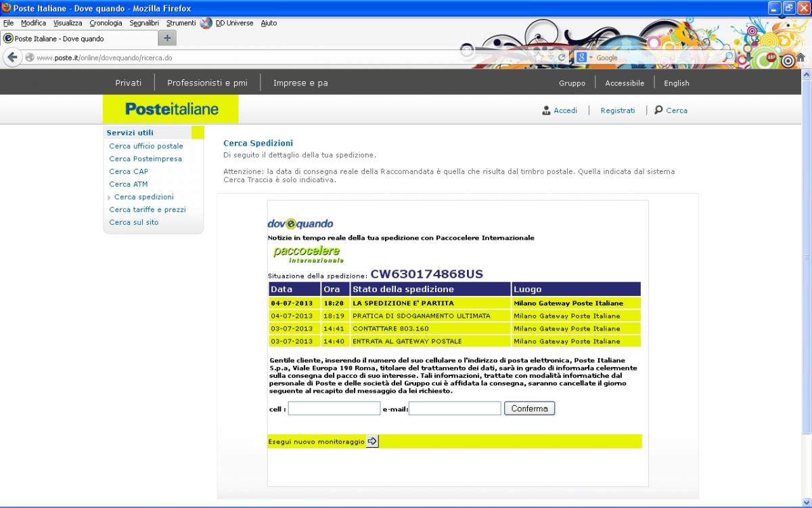
Task: Click the browser back arrow button
Action: point(12,58)
